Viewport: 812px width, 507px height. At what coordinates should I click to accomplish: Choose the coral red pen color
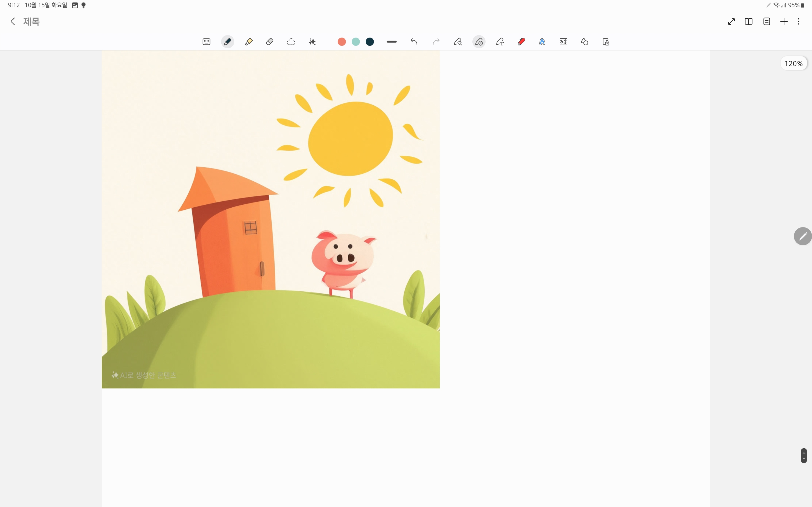[x=342, y=42]
